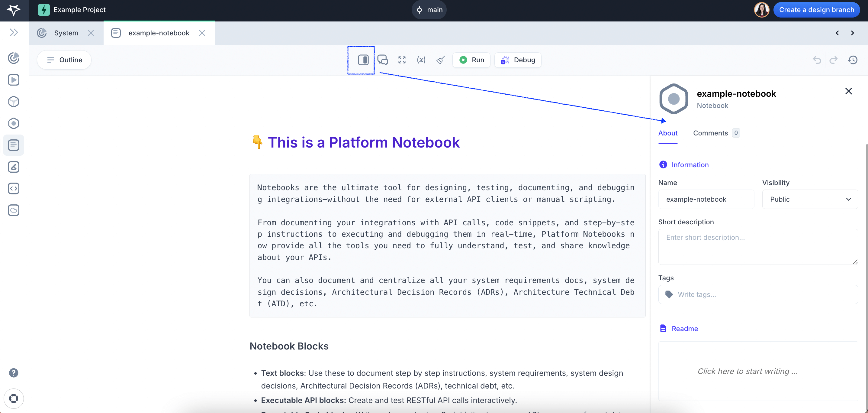
Task: Open version history clock icon
Action: 853,60
